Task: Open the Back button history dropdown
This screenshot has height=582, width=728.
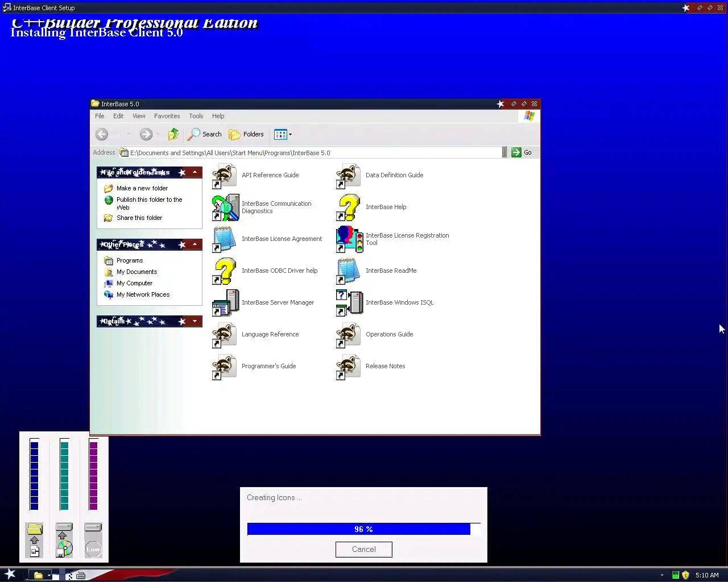Action: (x=129, y=134)
